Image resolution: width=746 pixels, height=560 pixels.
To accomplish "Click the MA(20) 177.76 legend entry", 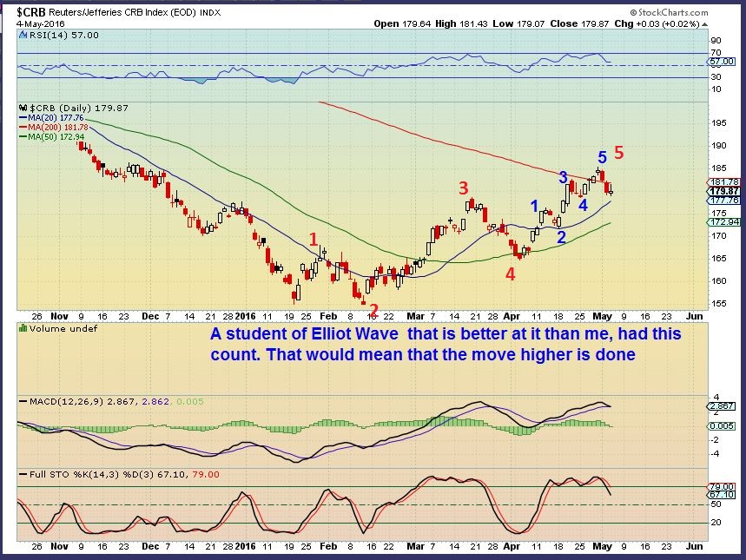I will (56, 117).
